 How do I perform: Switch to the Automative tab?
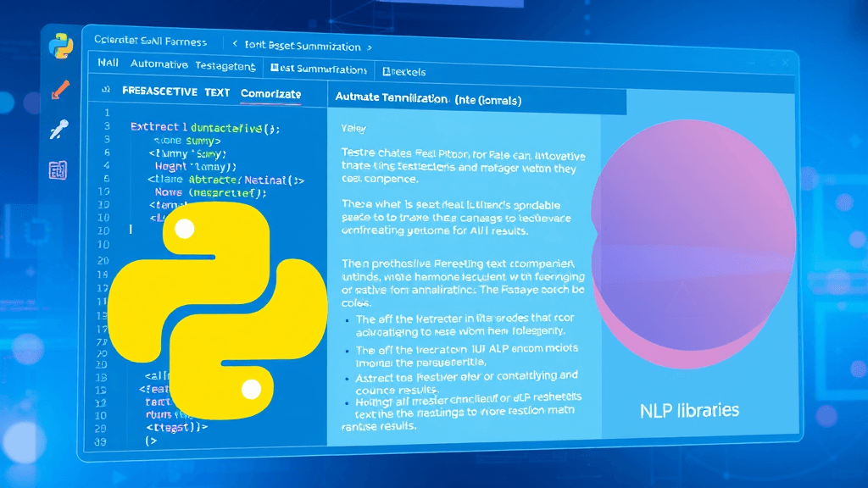click(x=159, y=64)
